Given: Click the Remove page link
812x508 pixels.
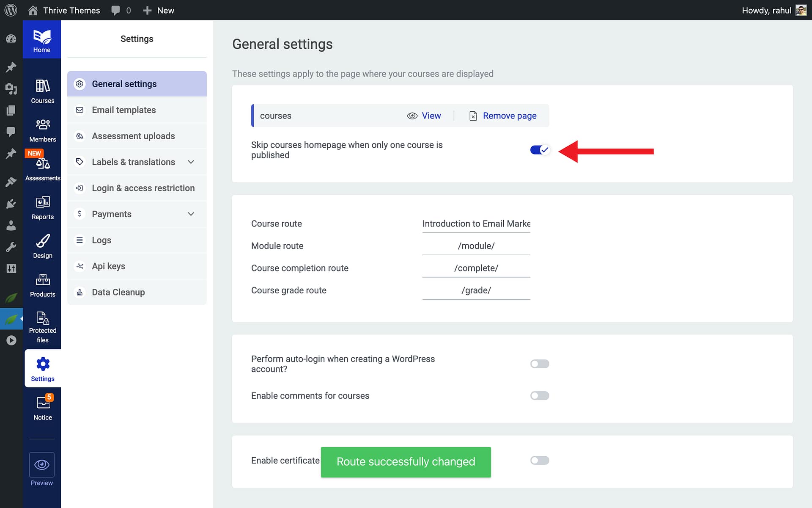Looking at the screenshot, I should pyautogui.click(x=509, y=116).
